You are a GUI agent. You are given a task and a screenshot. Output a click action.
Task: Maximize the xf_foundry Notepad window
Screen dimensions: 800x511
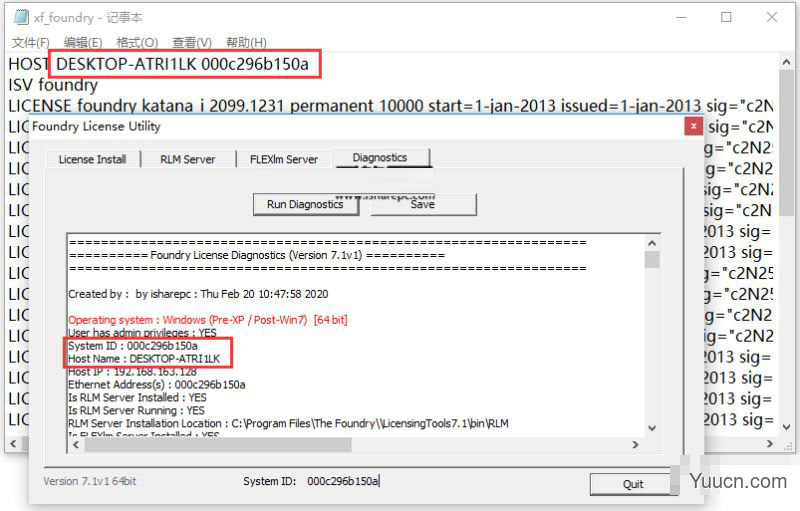(x=726, y=17)
